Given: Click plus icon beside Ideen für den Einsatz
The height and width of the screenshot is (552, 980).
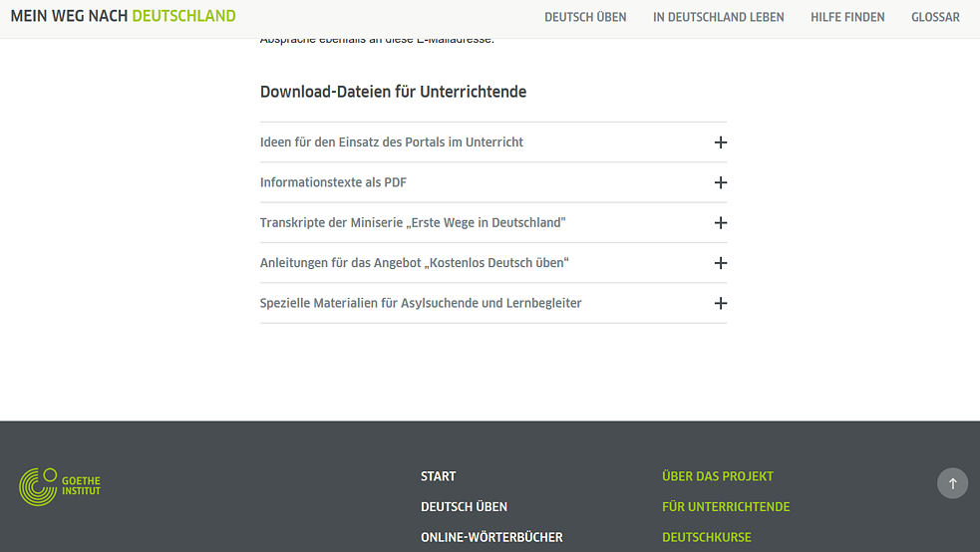Looking at the screenshot, I should click(721, 142).
